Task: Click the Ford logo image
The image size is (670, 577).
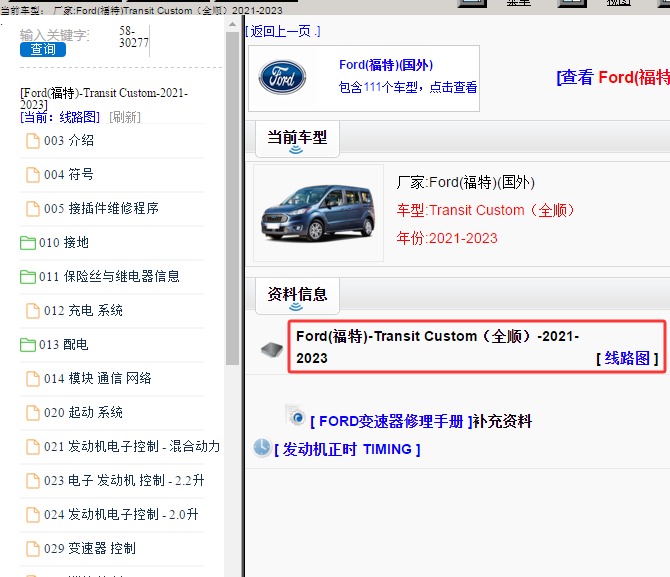Action: [x=282, y=77]
